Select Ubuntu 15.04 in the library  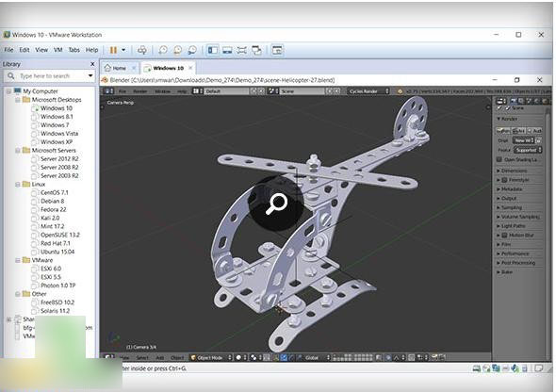click(x=57, y=252)
